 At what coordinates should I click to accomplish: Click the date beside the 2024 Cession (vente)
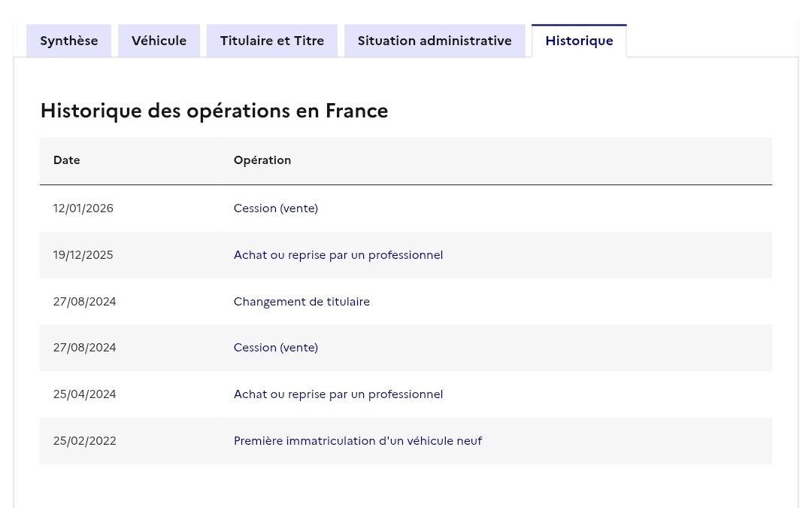coord(85,348)
